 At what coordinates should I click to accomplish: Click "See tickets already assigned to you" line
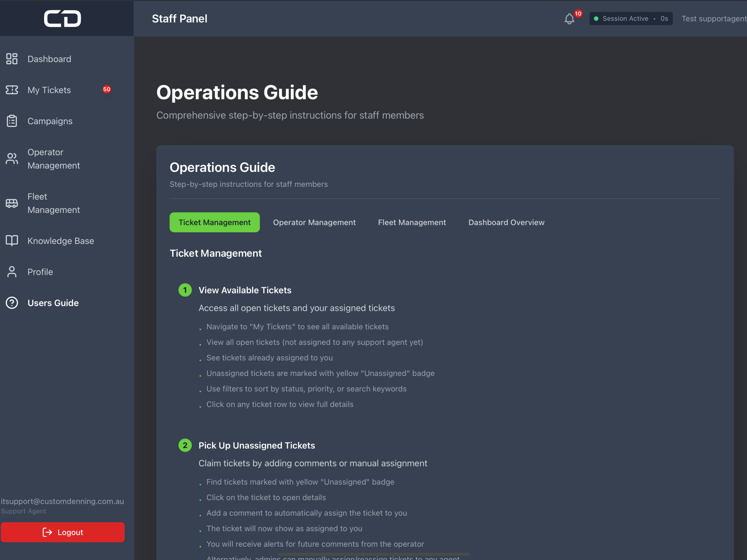270,358
